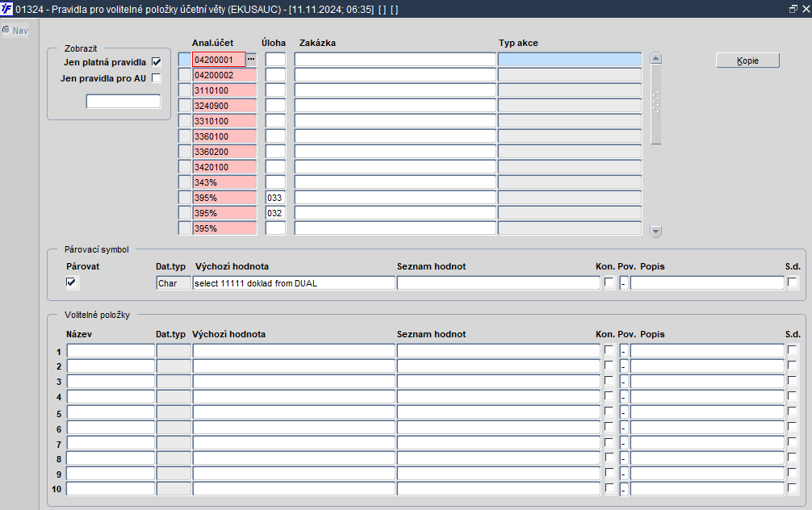Click Úloha field containing 033
Image resolution: width=812 pixels, height=510 pixels.
(275, 198)
